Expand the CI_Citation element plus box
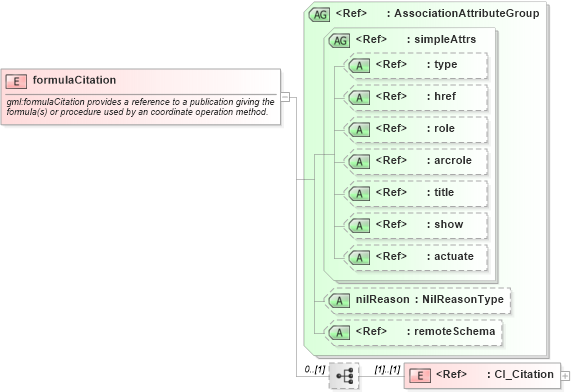The height and width of the screenshot is (392, 571). coord(565,376)
